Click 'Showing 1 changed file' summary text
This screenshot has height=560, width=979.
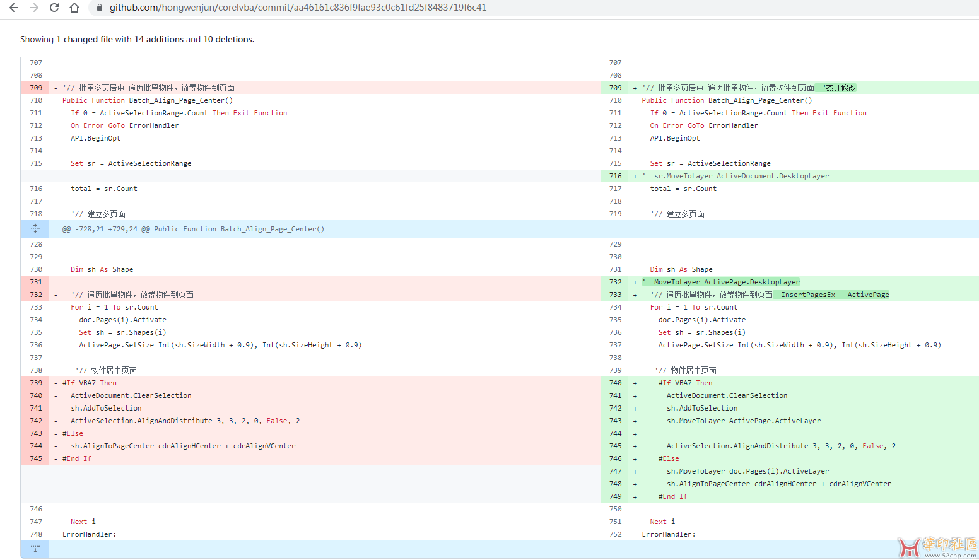tap(137, 39)
